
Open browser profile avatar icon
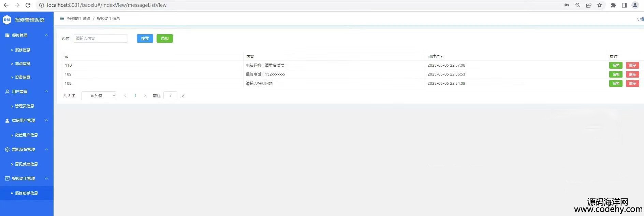click(x=635, y=5)
